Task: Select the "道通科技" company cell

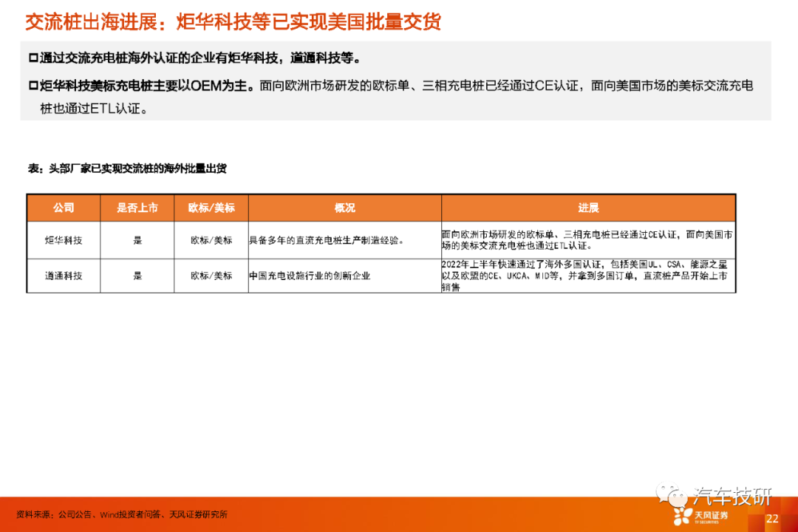Action: [x=64, y=276]
